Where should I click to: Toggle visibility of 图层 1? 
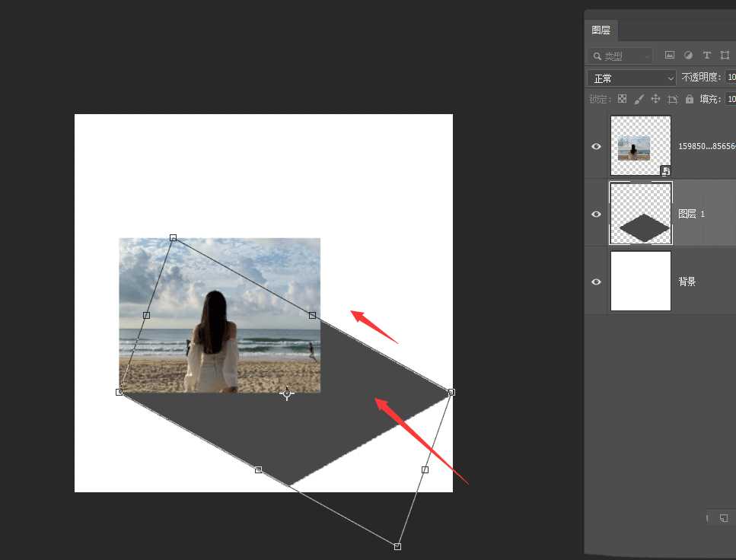(596, 214)
